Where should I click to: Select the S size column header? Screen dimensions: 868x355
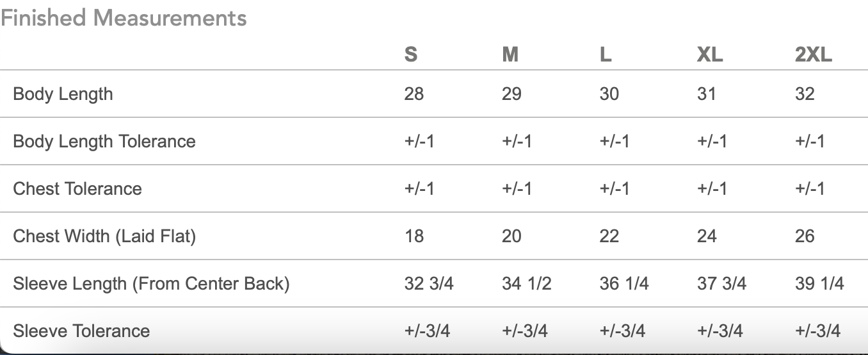(x=411, y=55)
